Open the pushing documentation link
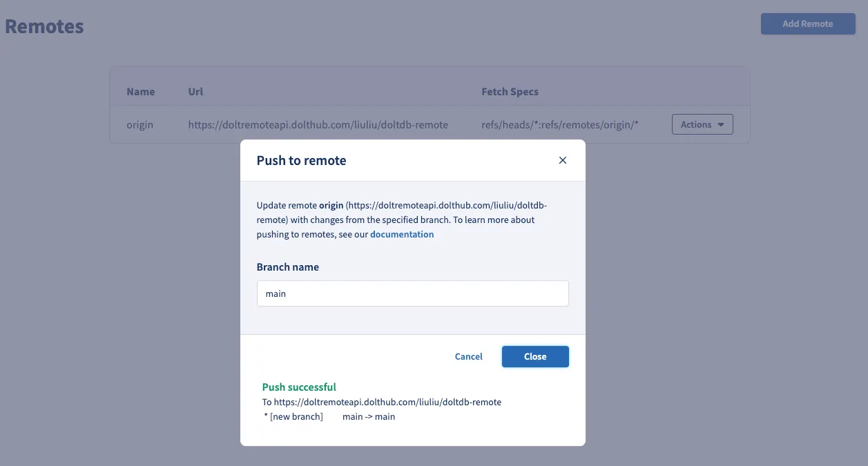 click(x=402, y=234)
